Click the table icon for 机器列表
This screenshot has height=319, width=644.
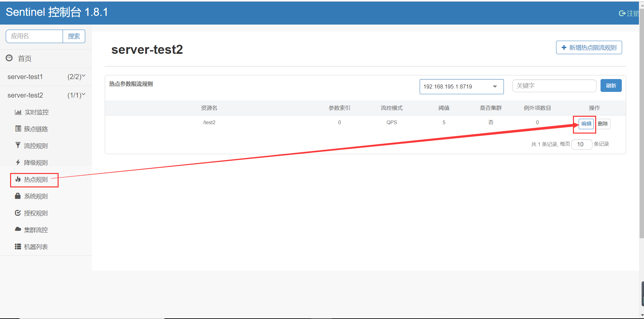pyautogui.click(x=18, y=246)
